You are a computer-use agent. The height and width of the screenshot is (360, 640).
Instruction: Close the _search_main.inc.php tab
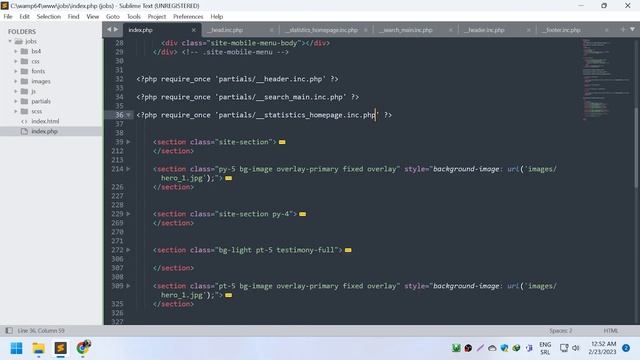pyautogui.click(x=451, y=30)
